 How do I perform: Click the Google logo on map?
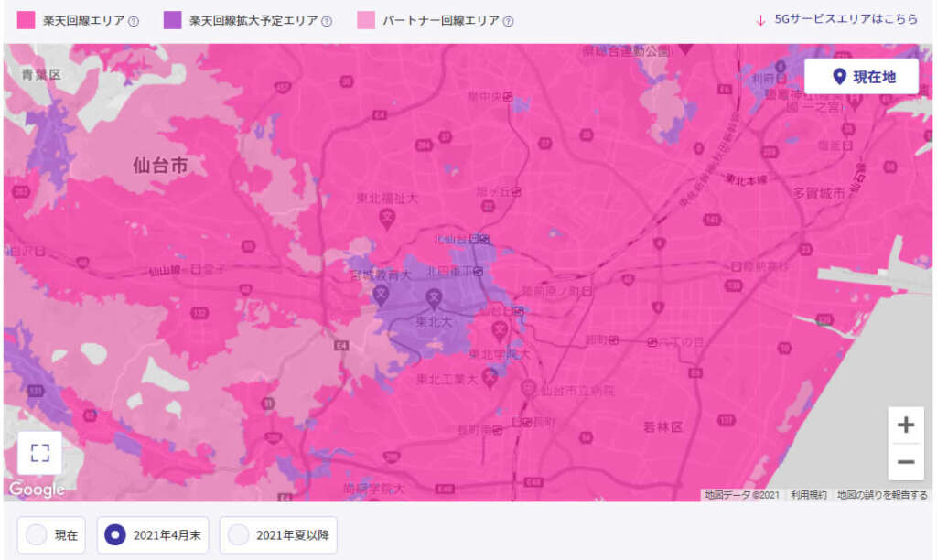(x=37, y=489)
